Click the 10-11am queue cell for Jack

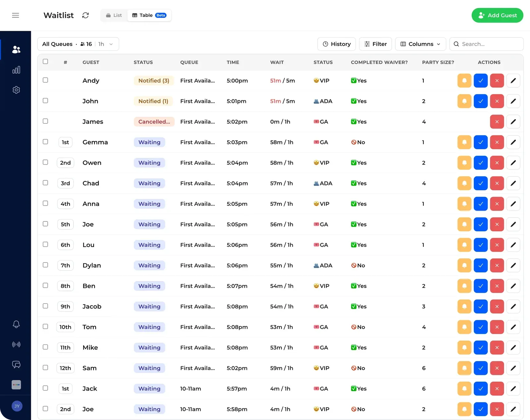pyautogui.click(x=190, y=389)
